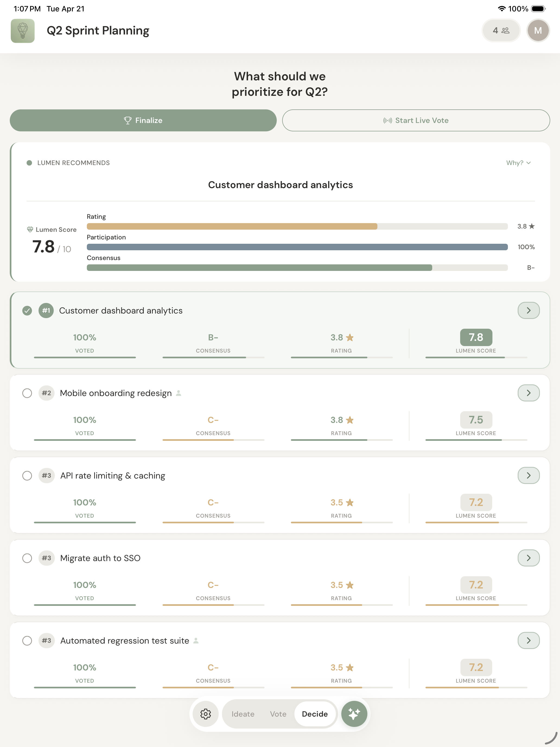Tap C- consensus on Mobile onboarding redesign card

coord(213,420)
